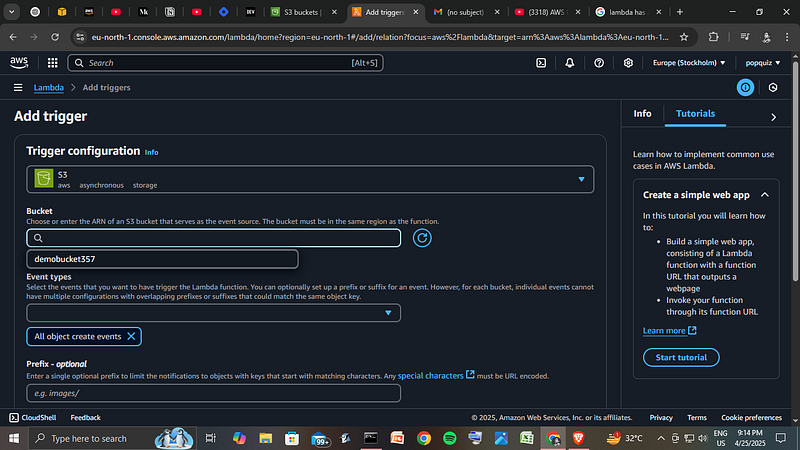The image size is (800, 450).
Task: Switch to the Info tab
Action: point(642,114)
